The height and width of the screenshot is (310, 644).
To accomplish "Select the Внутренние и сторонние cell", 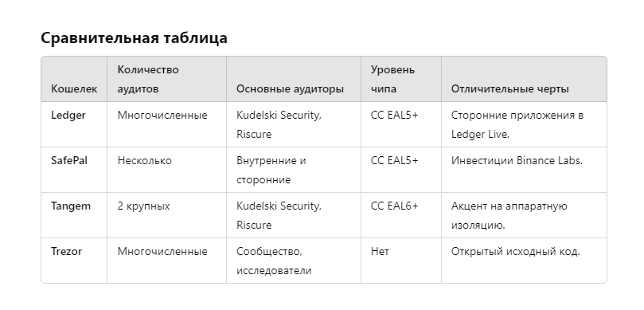I will pyautogui.click(x=294, y=170).
